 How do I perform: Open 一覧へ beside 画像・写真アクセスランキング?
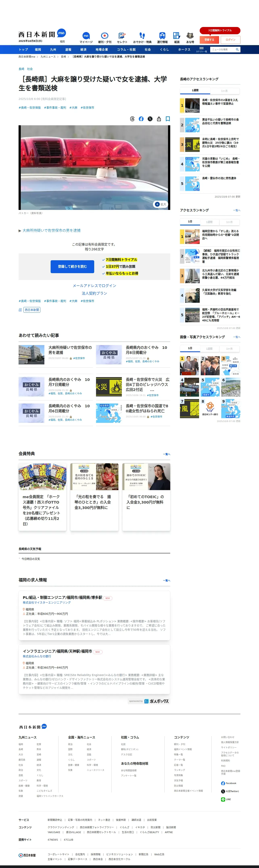pyautogui.click(x=237, y=337)
